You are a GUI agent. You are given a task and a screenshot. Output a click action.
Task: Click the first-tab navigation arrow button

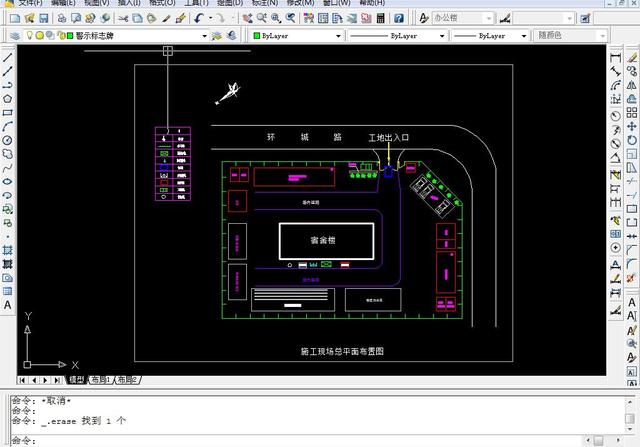[22, 380]
